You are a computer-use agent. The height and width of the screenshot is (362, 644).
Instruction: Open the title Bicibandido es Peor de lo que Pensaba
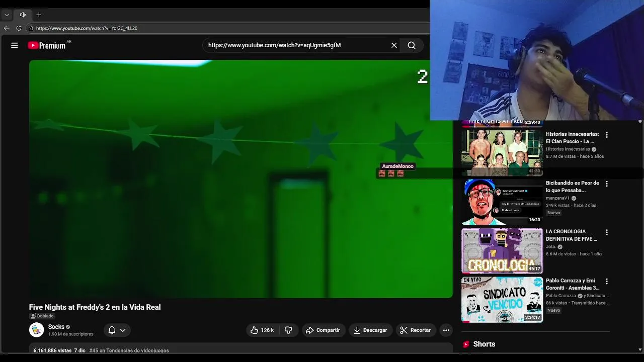pos(573,187)
